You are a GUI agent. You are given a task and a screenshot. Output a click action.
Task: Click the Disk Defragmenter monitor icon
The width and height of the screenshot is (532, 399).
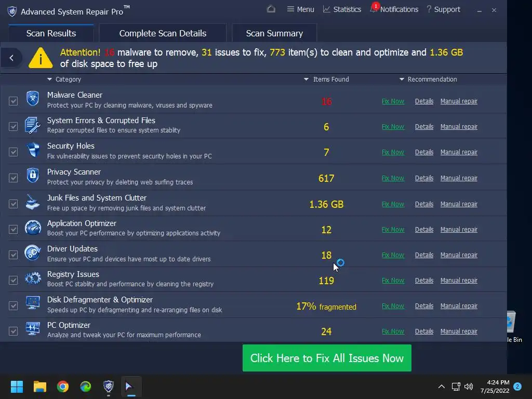click(x=33, y=303)
